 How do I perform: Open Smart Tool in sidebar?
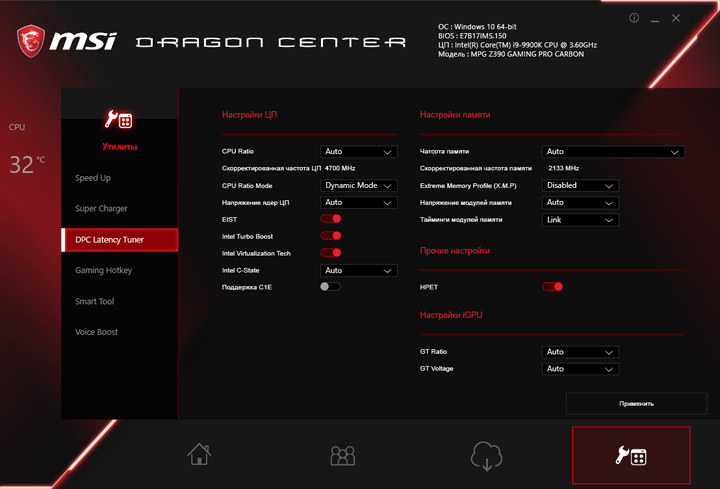[95, 302]
